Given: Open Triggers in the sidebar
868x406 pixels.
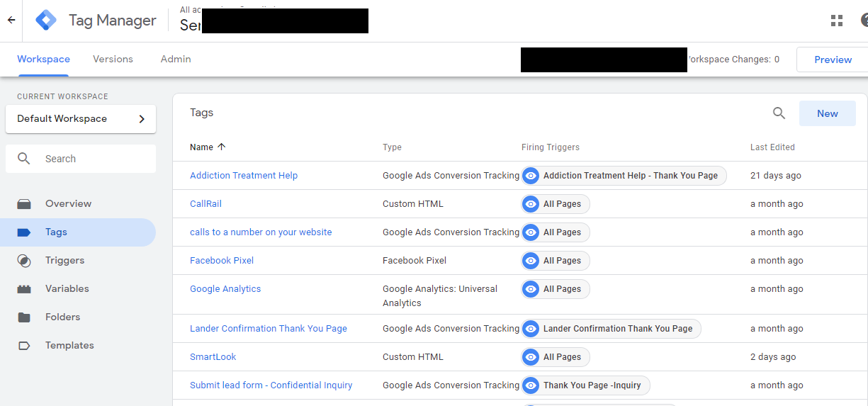Looking at the screenshot, I should pyautogui.click(x=64, y=260).
